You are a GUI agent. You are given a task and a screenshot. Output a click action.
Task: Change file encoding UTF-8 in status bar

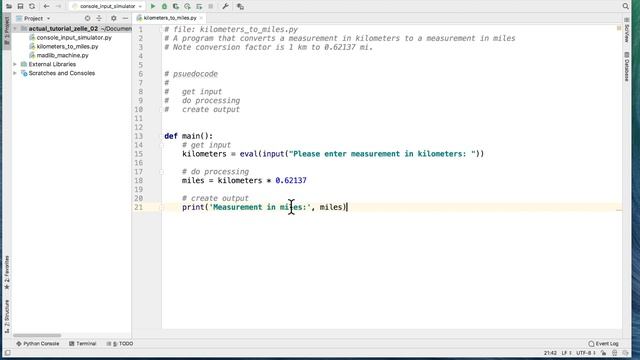click(586, 353)
